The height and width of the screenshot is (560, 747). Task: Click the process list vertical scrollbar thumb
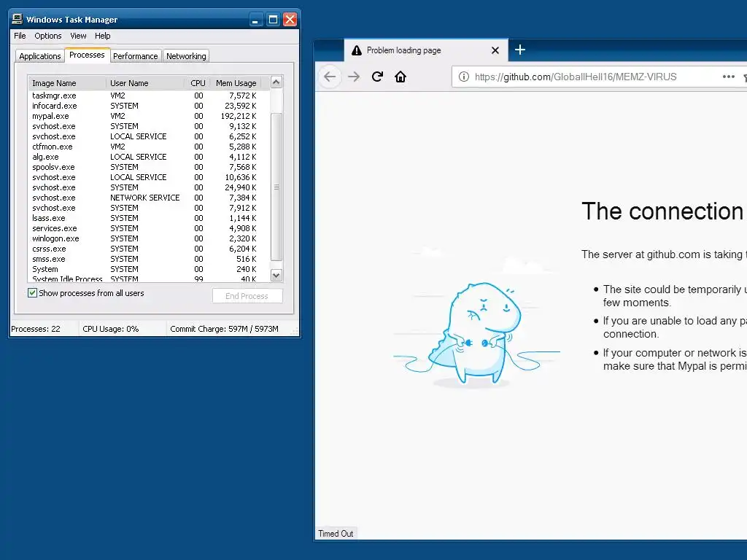coord(276,187)
